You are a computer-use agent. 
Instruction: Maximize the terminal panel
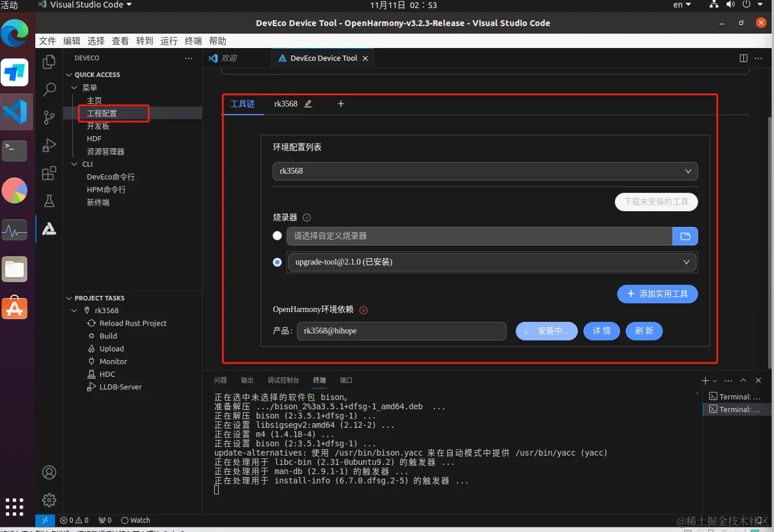[x=743, y=380]
